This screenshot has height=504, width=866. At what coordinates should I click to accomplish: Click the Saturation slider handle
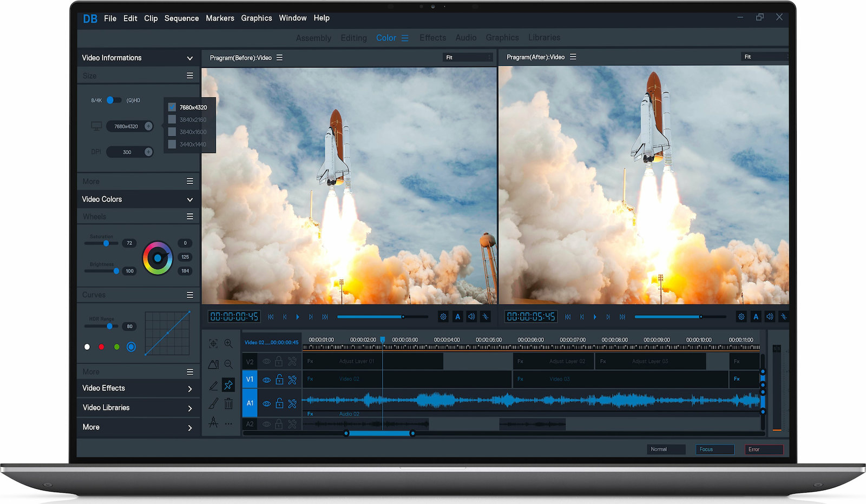[106, 243]
